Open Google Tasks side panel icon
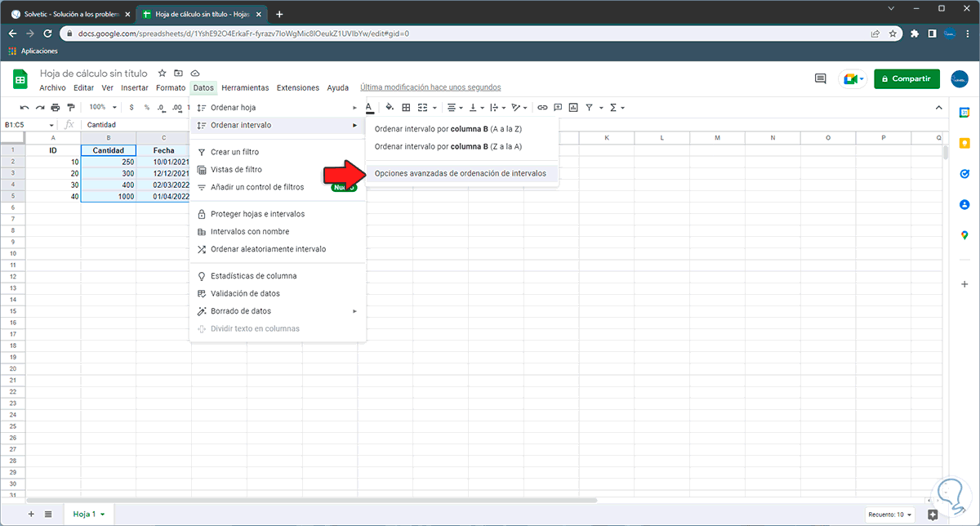 (964, 174)
